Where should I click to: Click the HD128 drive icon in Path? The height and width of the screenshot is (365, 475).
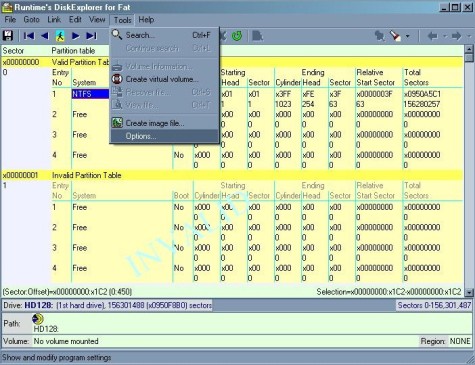pyautogui.click(x=38, y=319)
